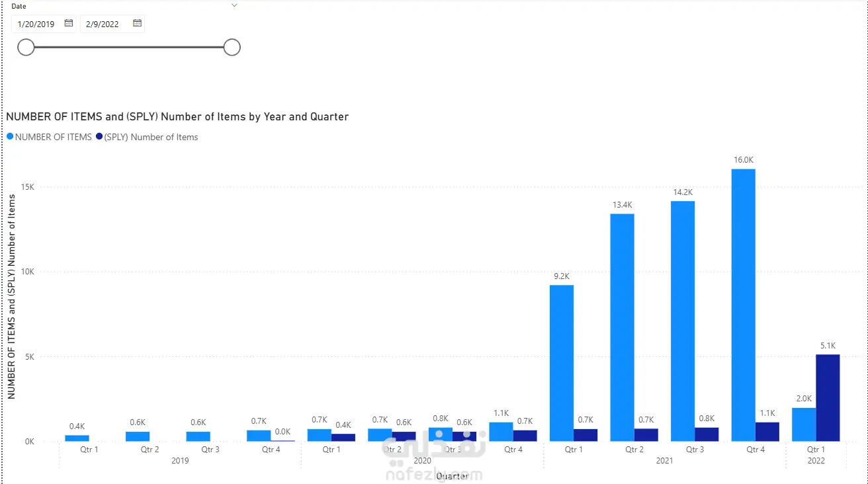Image resolution: width=868 pixels, height=484 pixels.
Task: Open the start date calendar picker icon
Action: tap(69, 24)
